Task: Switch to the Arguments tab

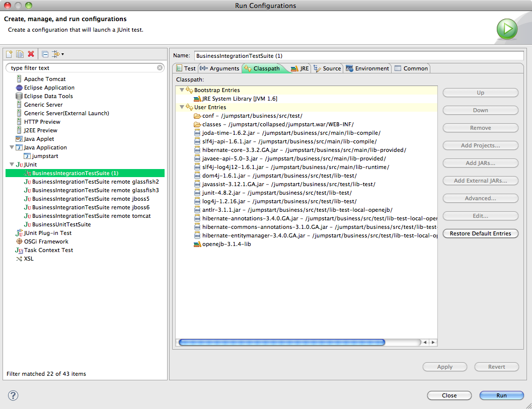Action: point(219,68)
